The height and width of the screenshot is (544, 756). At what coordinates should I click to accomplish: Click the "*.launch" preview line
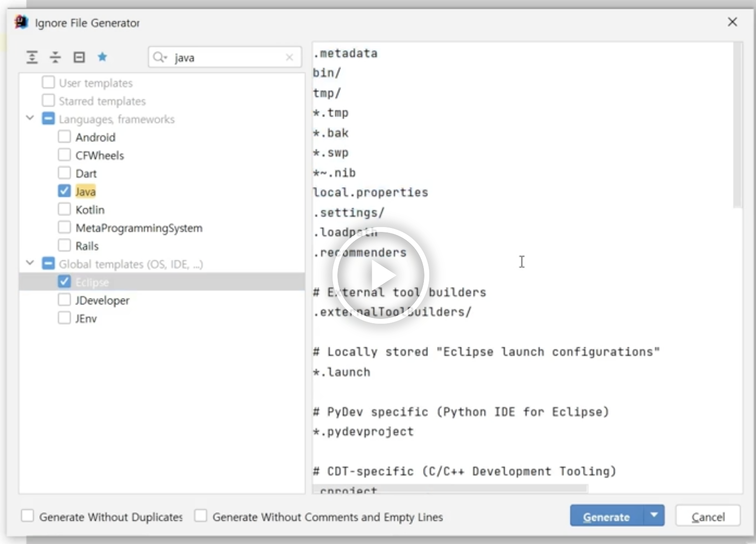(x=342, y=372)
